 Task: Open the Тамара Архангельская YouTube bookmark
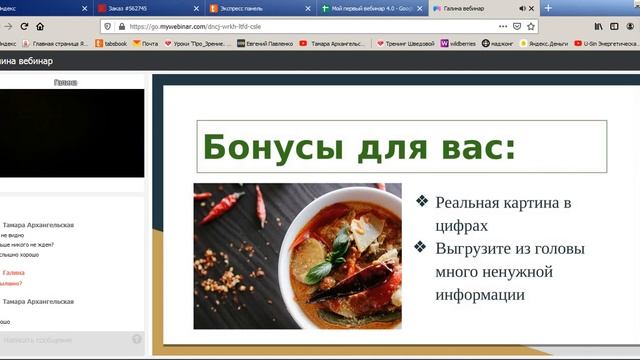click(332, 44)
